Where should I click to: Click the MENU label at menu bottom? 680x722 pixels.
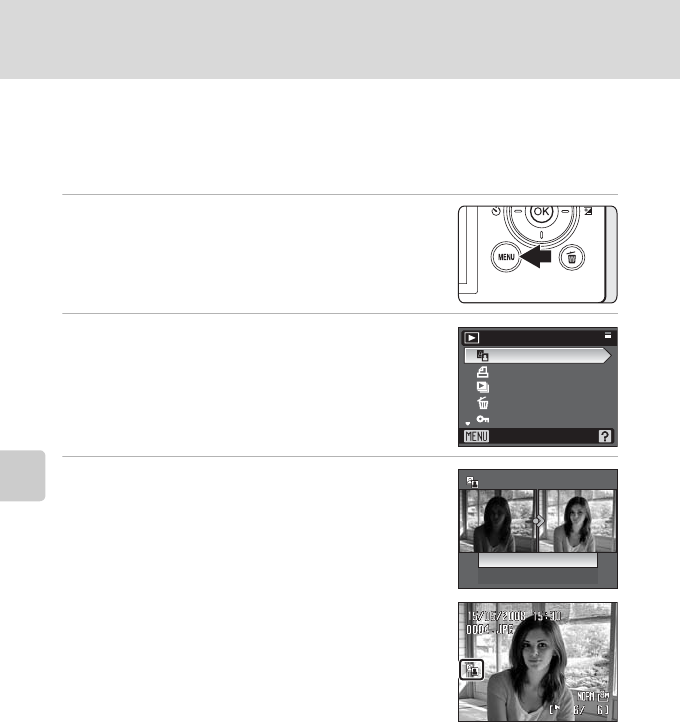477,436
